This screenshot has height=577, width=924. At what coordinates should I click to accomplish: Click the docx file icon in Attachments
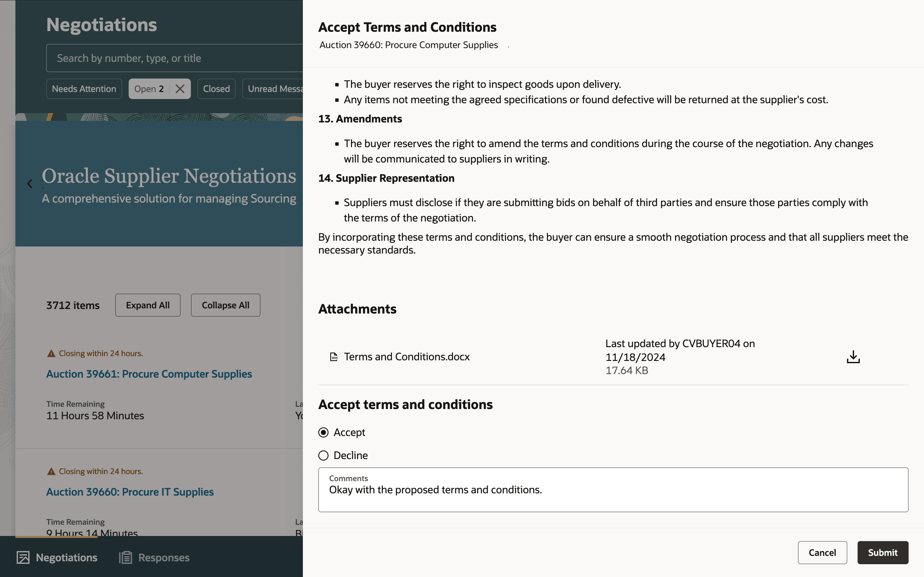click(334, 357)
